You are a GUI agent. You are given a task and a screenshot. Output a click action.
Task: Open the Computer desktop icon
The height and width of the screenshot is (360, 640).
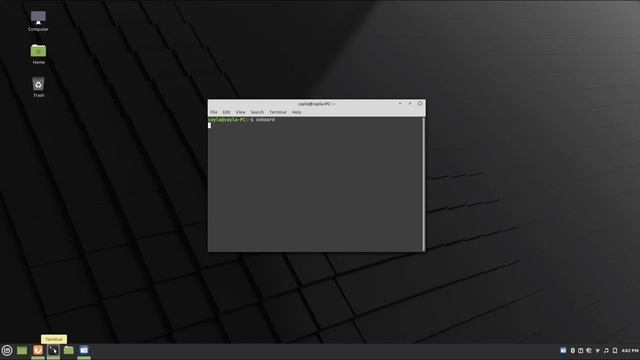[x=38, y=21]
